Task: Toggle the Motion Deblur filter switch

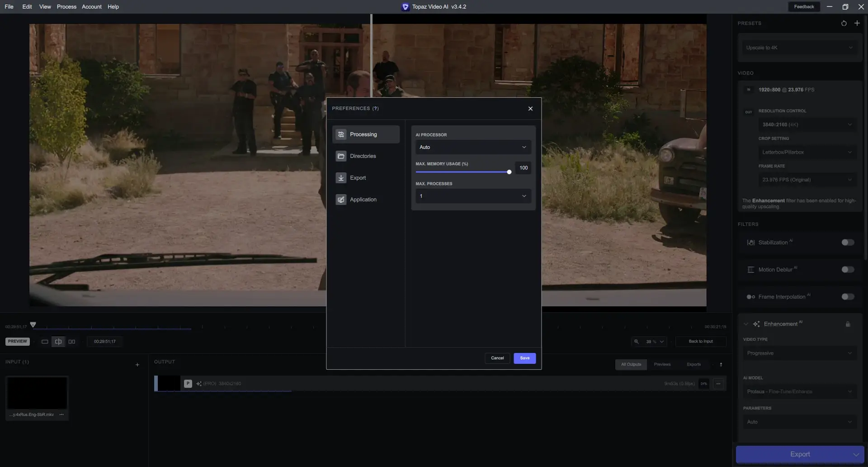Action: click(848, 270)
